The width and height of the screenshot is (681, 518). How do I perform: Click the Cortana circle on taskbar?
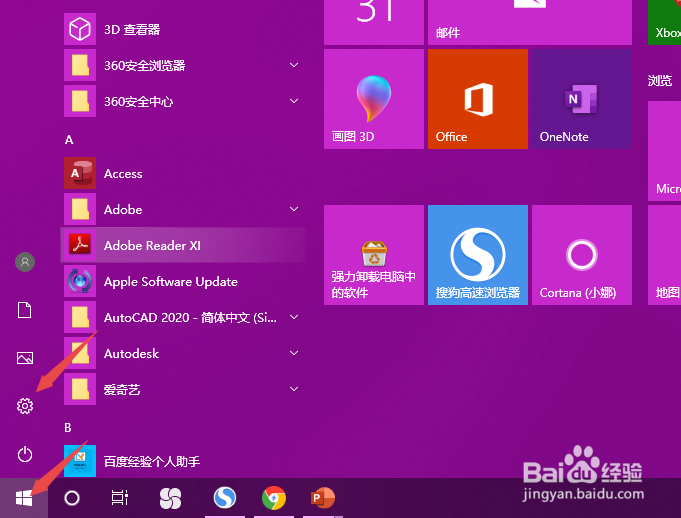pyautogui.click(x=72, y=498)
